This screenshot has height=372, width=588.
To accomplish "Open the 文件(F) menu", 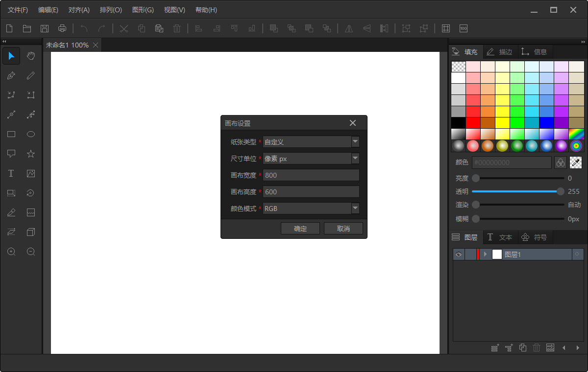I will (x=18, y=10).
